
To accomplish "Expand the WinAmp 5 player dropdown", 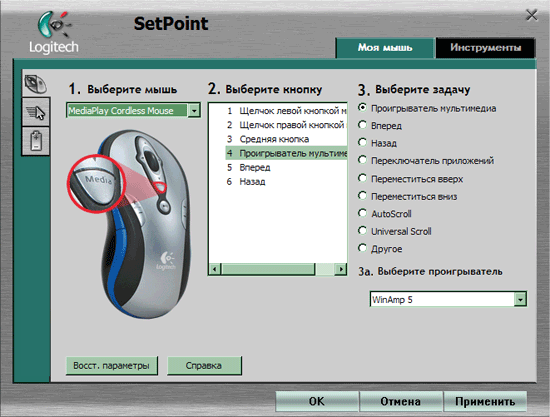I will [x=520, y=300].
